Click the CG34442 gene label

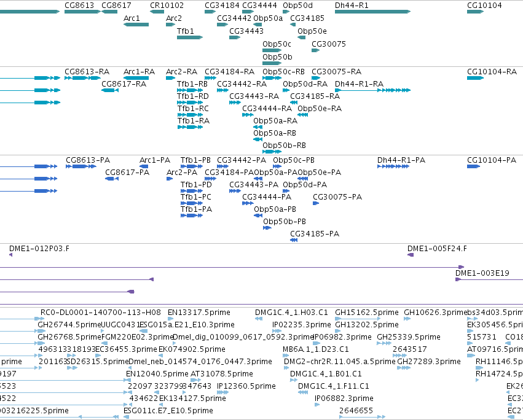pos(234,18)
